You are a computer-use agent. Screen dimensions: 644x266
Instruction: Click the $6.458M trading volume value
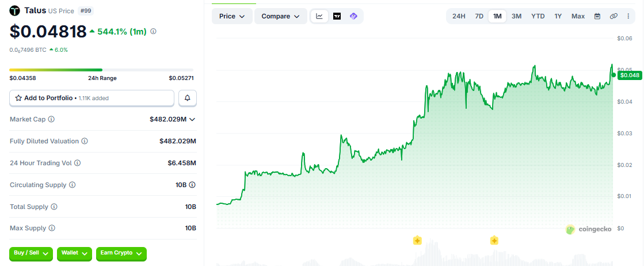click(181, 163)
